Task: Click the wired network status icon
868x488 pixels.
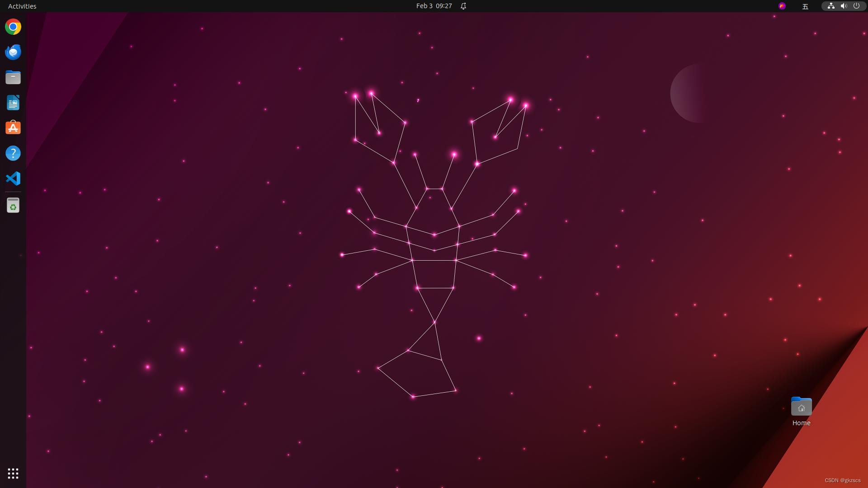Action: click(831, 6)
